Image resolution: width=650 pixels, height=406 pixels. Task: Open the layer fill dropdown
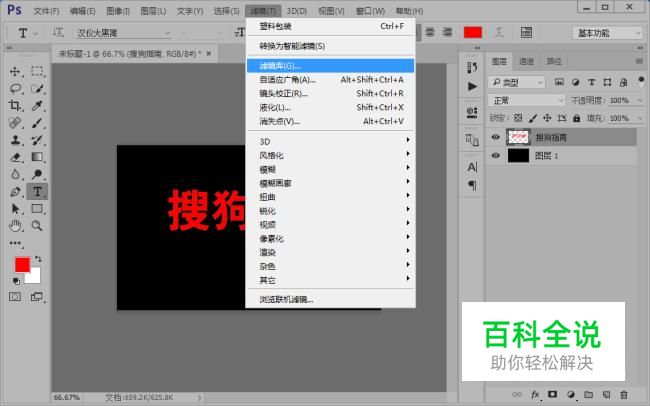(640, 118)
